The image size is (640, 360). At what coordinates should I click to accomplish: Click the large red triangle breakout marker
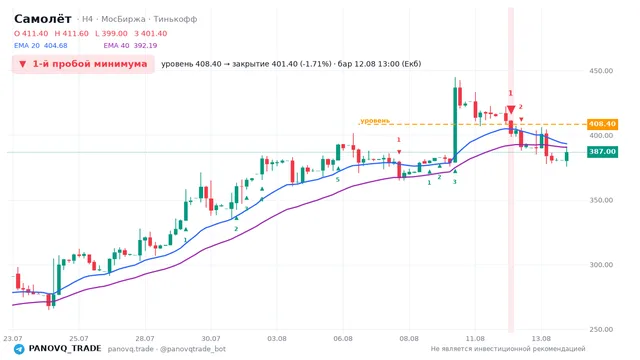coord(511,109)
